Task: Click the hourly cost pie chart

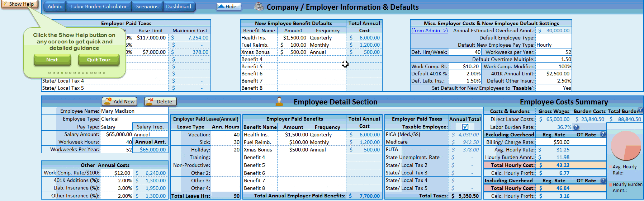Action: tap(625, 146)
